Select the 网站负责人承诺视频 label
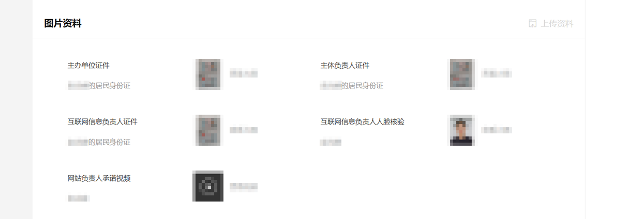This screenshot has width=644, height=219. coord(99,178)
